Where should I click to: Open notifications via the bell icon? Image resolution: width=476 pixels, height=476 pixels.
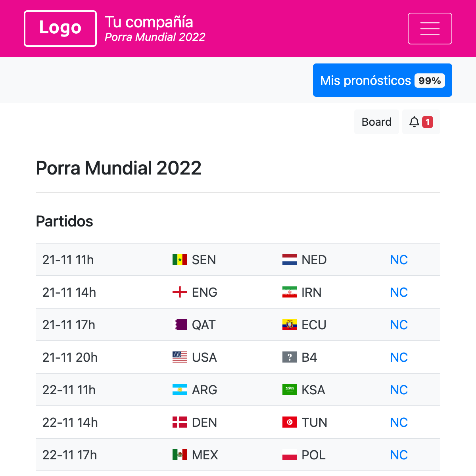click(415, 122)
